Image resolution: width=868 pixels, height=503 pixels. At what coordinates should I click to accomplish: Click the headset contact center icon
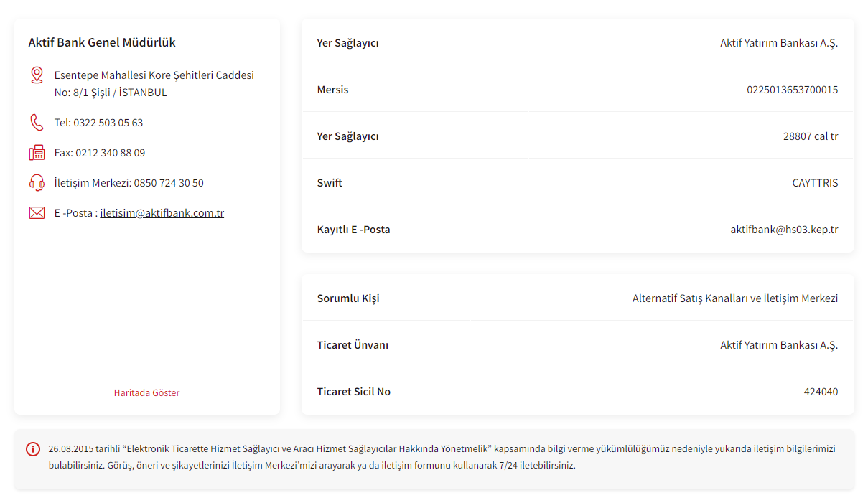coord(37,183)
